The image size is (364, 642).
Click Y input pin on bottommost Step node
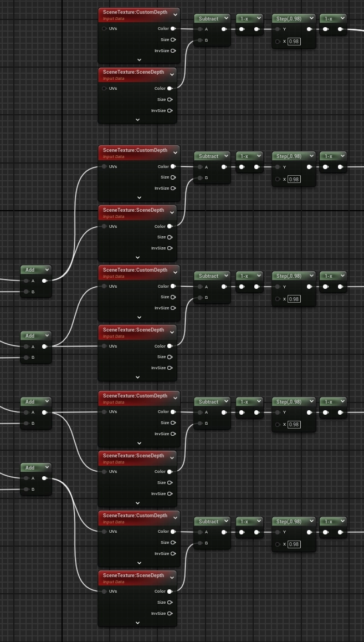click(x=278, y=532)
